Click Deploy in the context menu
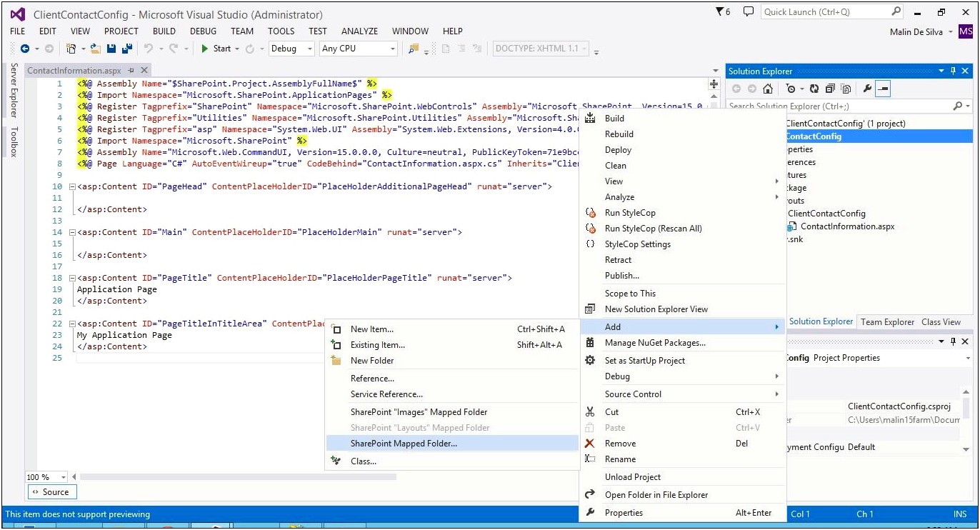 pos(682,150)
